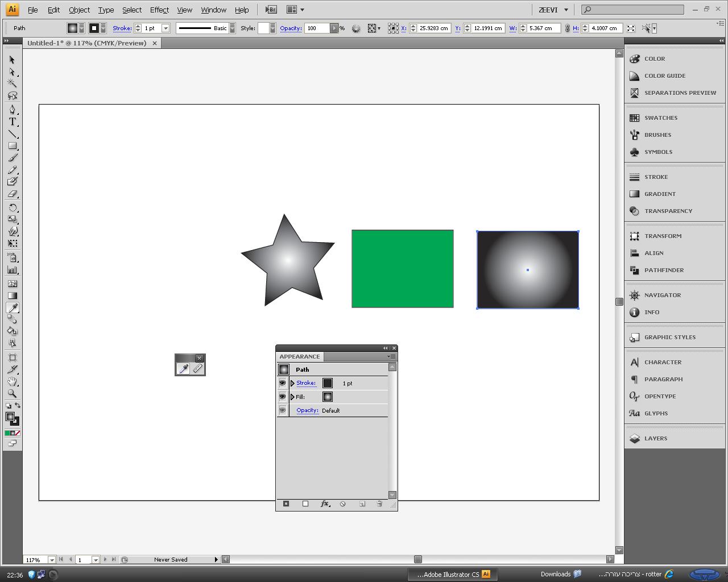The image size is (728, 582).
Task: Hide the Fill attribute with eye icon
Action: click(282, 397)
